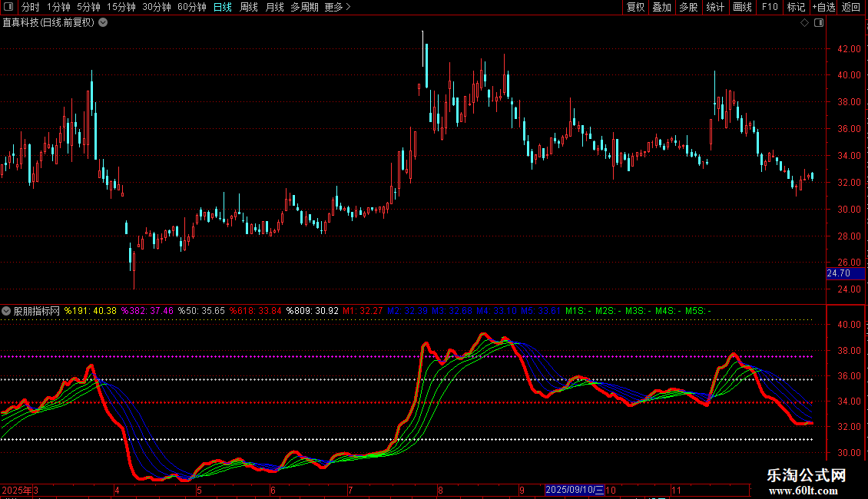
Task: Open the 复权 adjustment options
Action: pos(635,7)
